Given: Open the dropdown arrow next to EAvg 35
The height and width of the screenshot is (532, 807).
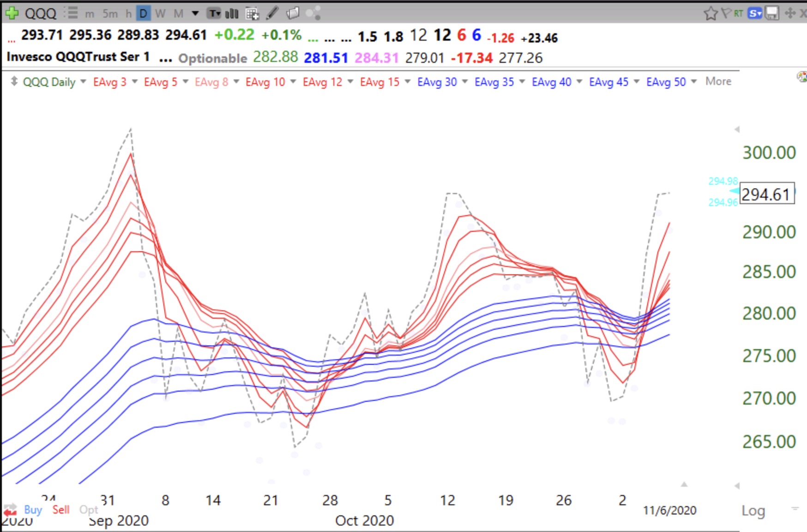Looking at the screenshot, I should pyautogui.click(x=522, y=82).
